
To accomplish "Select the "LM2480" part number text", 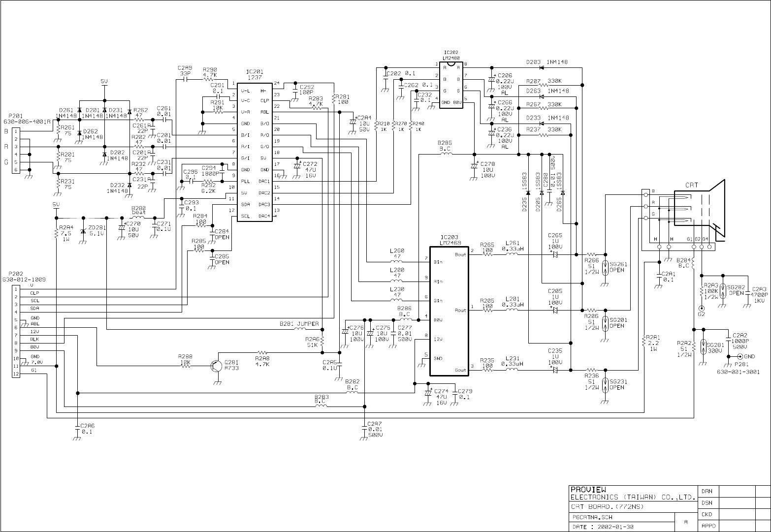I will tap(451, 57).
